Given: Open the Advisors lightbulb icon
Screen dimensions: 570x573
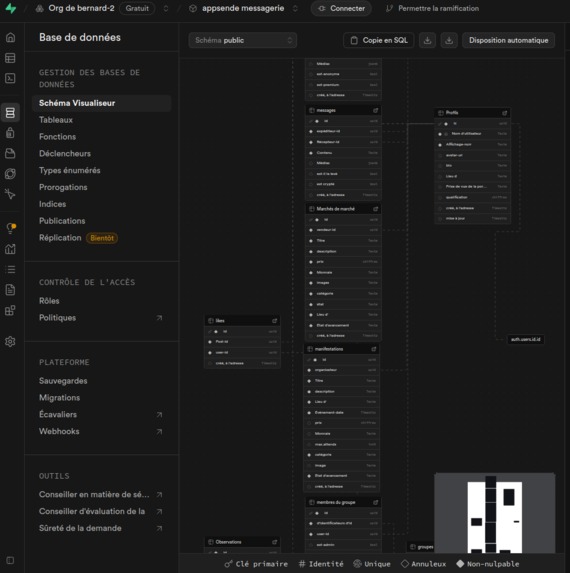Looking at the screenshot, I should (11, 228).
